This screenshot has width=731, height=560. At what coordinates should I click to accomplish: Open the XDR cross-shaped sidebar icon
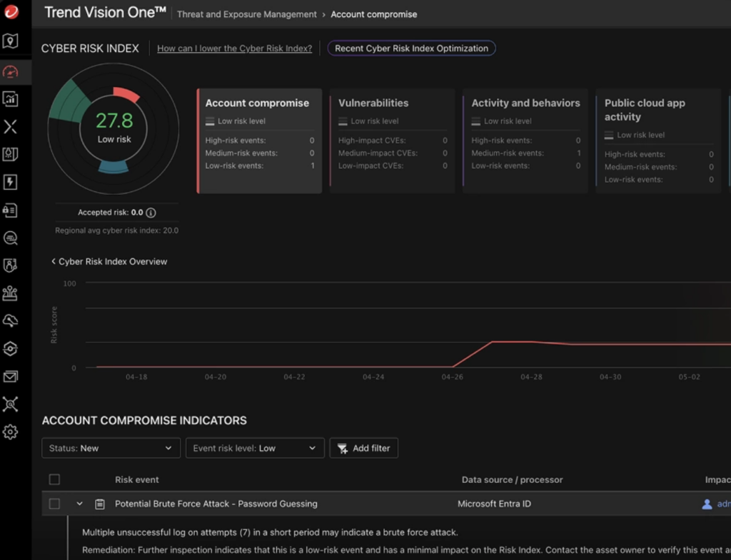[x=10, y=126]
